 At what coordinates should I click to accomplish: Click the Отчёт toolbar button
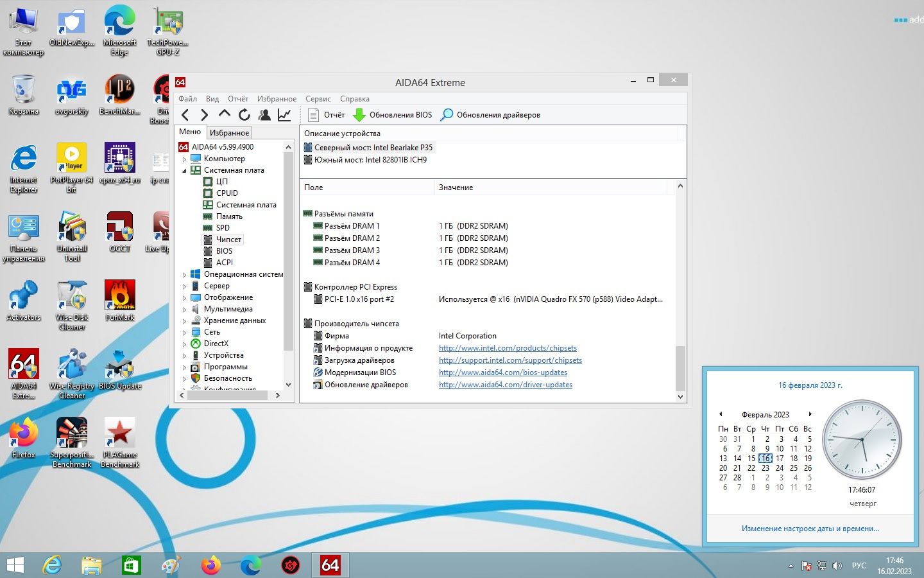click(326, 115)
